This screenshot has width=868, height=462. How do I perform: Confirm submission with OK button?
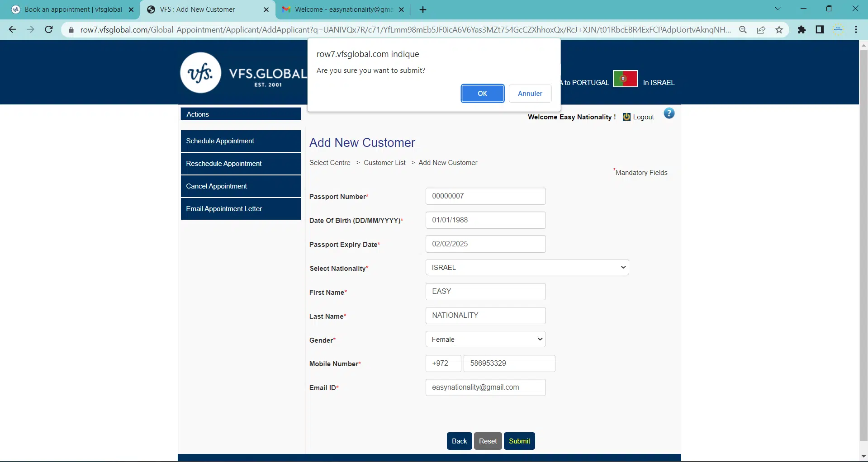point(482,94)
